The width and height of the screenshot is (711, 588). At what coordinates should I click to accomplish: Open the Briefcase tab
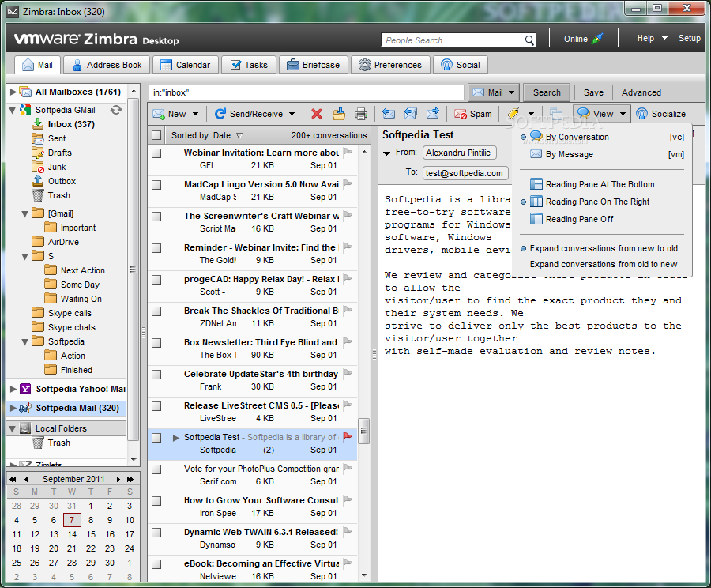[x=314, y=65]
